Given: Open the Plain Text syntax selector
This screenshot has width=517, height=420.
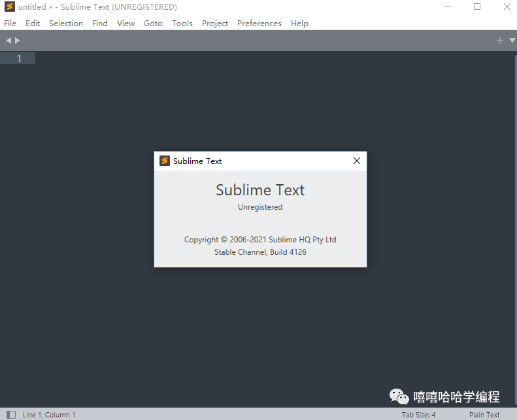Looking at the screenshot, I should coord(484,415).
